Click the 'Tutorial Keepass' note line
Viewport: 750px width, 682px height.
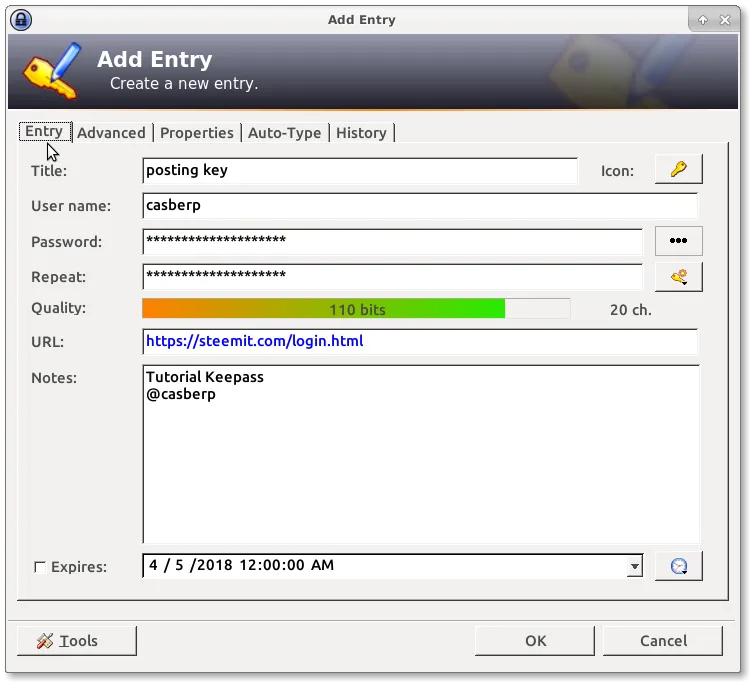click(x=205, y=377)
